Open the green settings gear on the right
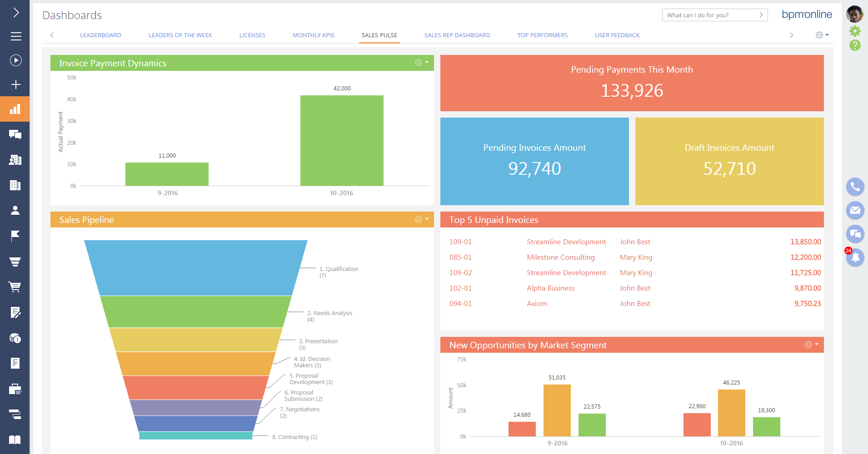 coord(855,31)
